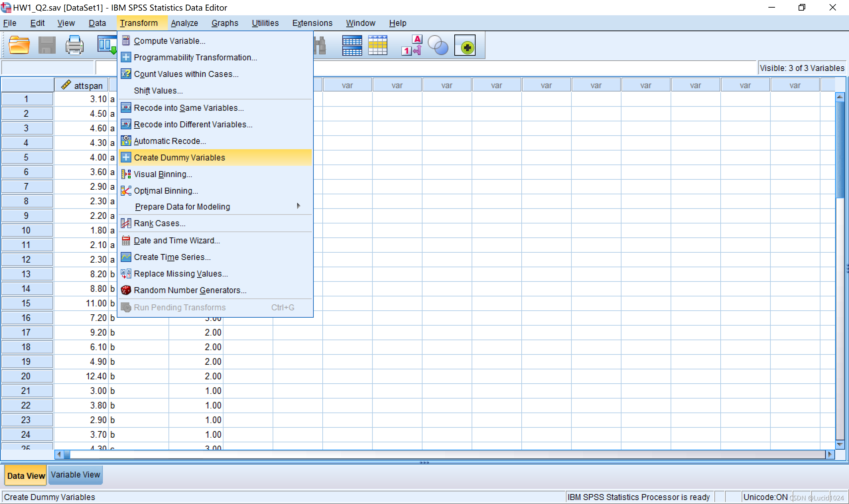Open the Analyze menu
Viewport: 849px width, 504px height.
pos(184,23)
